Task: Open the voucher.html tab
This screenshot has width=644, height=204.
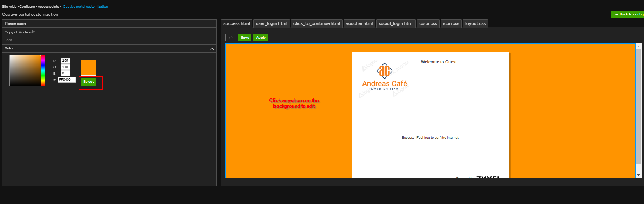Action: tap(359, 23)
